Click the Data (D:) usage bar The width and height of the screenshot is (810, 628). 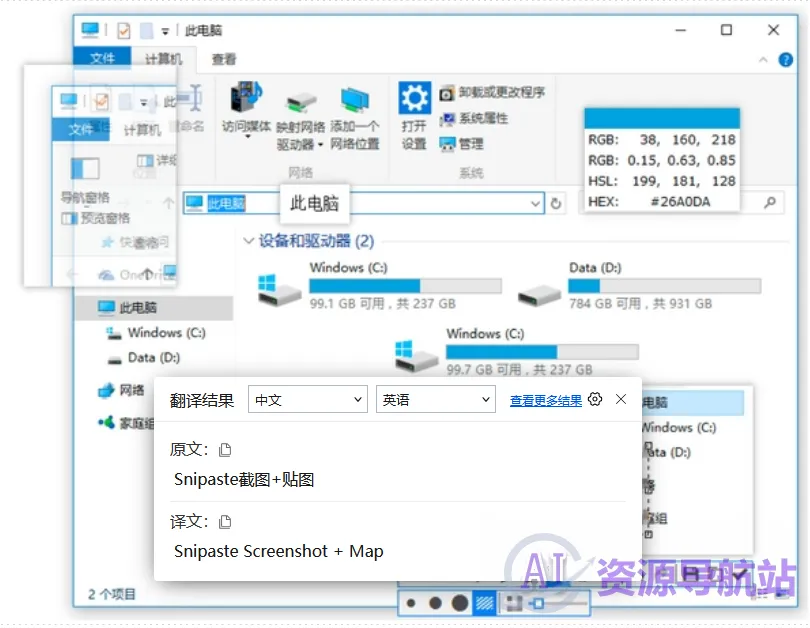pos(664,286)
